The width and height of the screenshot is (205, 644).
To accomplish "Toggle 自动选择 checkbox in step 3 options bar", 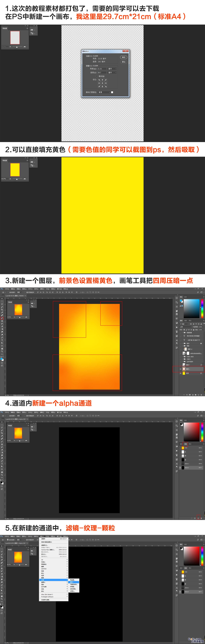I will pyautogui.click(x=8, y=292).
